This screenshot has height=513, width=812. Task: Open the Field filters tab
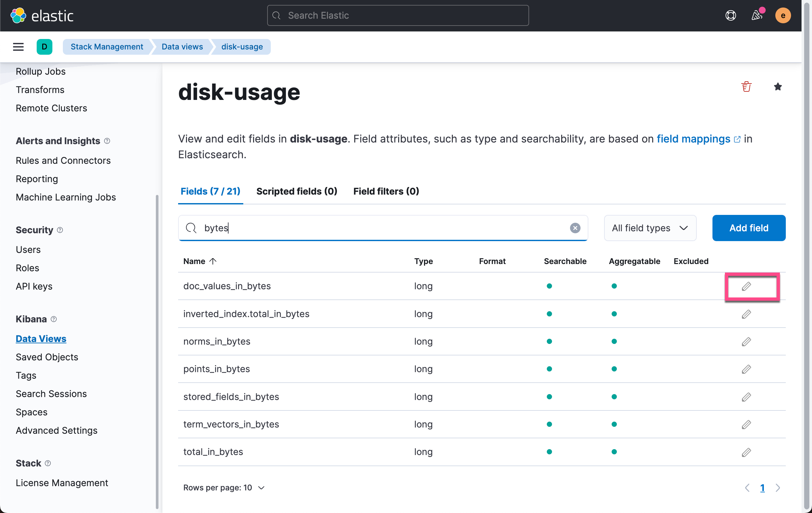(x=386, y=191)
